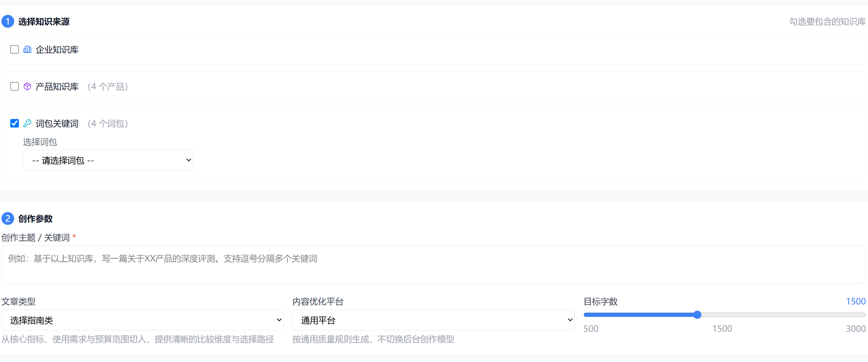Open the 内容优化平台 dropdown showing 通用平台
This screenshot has height=362, width=868.
[x=434, y=320]
